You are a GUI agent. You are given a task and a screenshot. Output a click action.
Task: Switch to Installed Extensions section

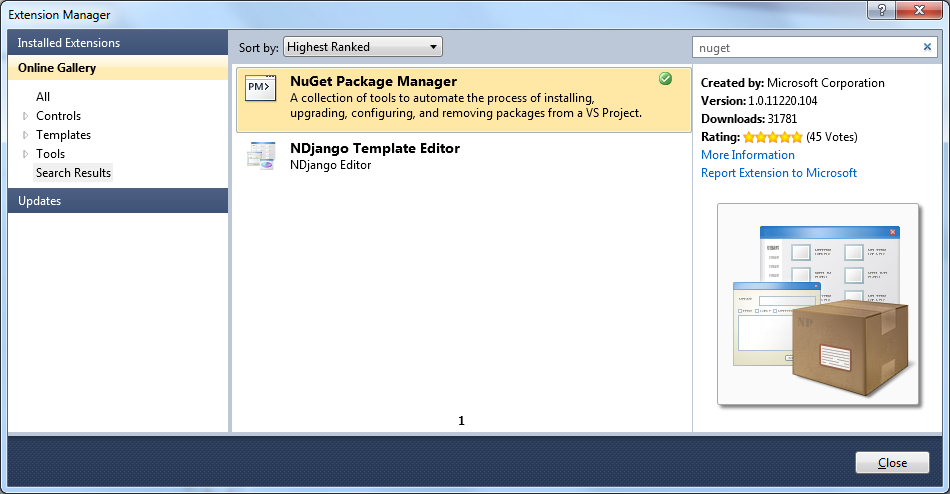click(69, 43)
